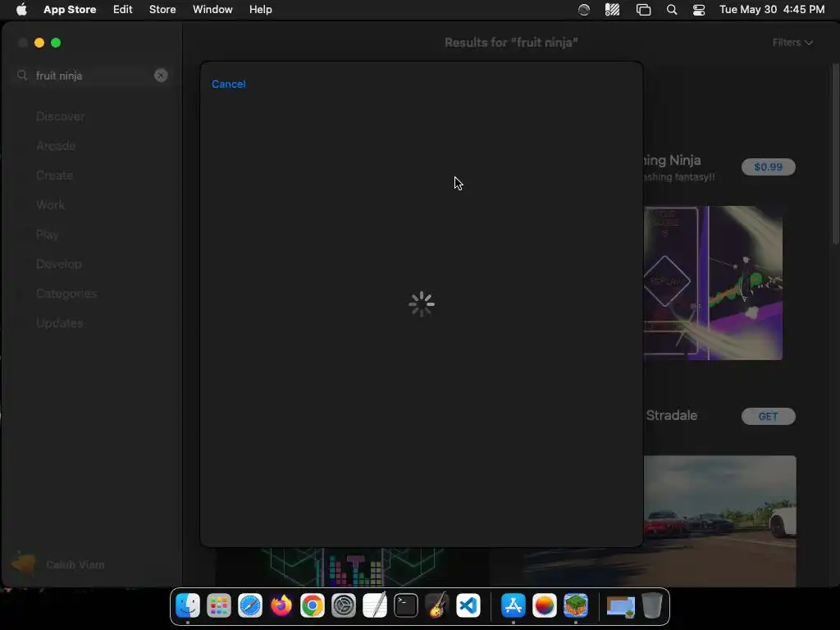Open System Settings from the Dock
The image size is (840, 630).
[x=344, y=606]
